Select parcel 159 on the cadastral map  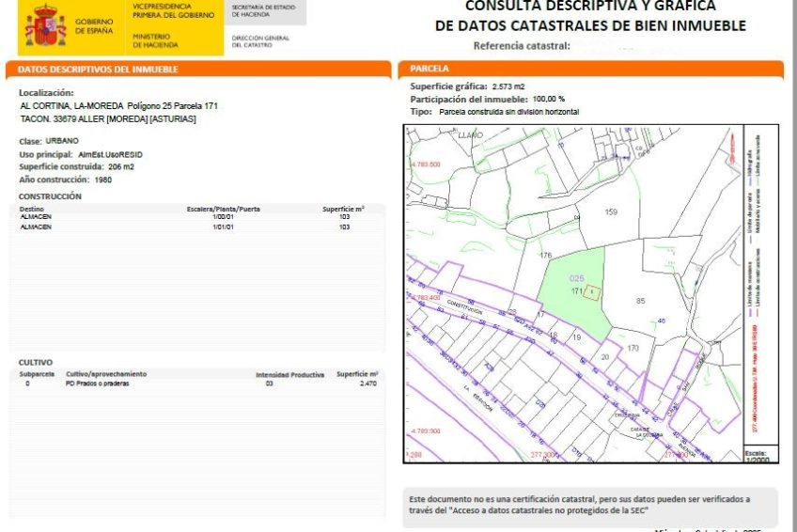tap(611, 212)
